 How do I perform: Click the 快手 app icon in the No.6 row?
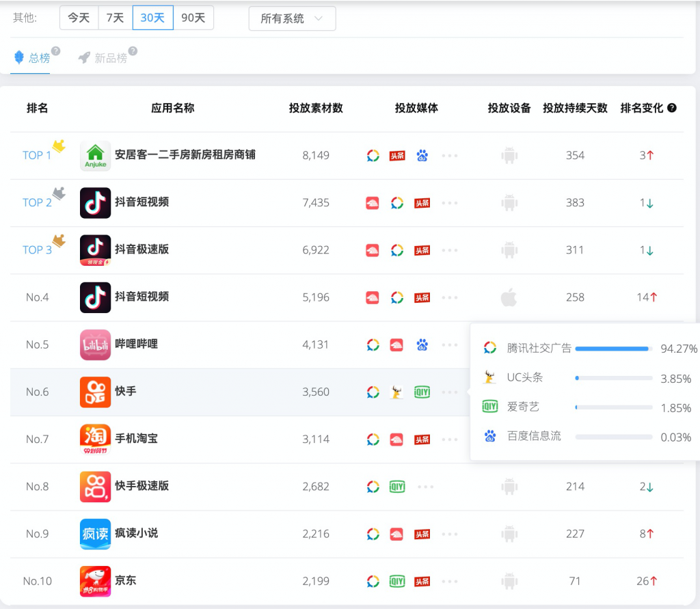[95, 392]
